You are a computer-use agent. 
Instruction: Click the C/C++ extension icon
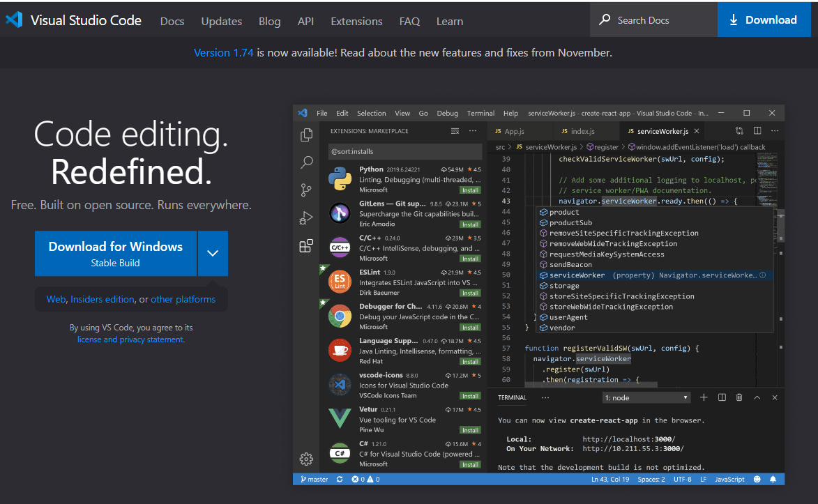340,247
